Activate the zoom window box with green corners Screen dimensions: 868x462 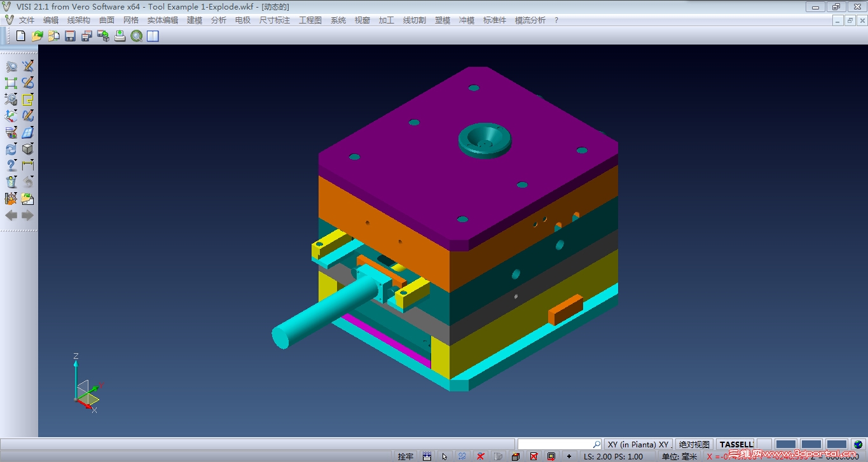(x=11, y=83)
